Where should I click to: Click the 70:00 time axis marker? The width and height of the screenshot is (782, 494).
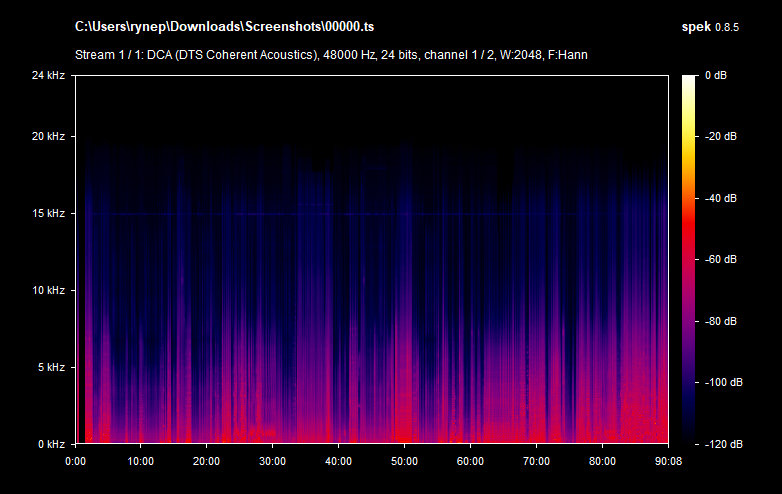click(x=536, y=461)
